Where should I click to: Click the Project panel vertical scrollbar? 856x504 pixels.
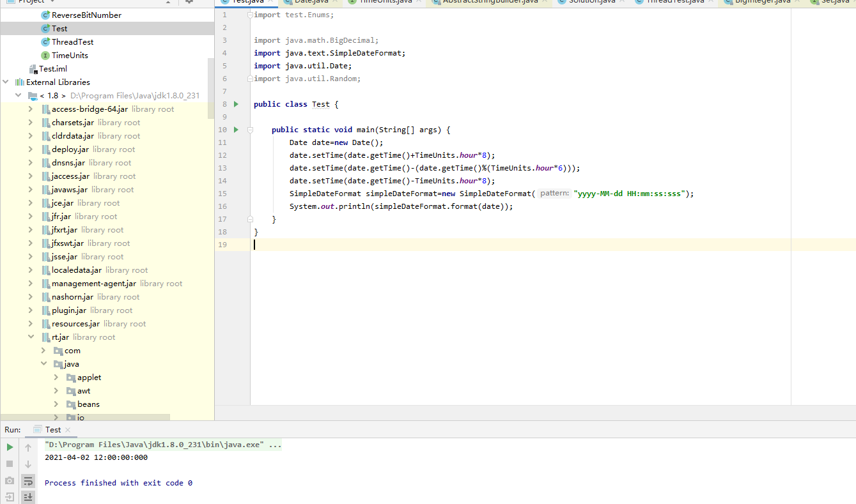point(211,89)
